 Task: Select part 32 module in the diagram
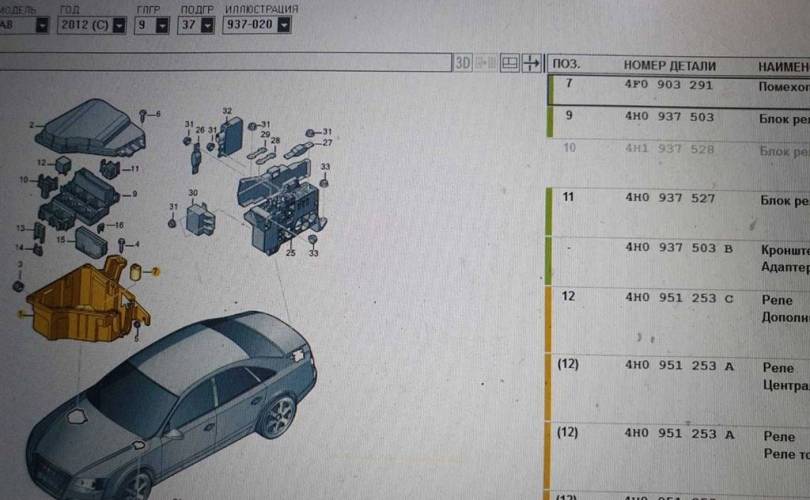(x=231, y=135)
